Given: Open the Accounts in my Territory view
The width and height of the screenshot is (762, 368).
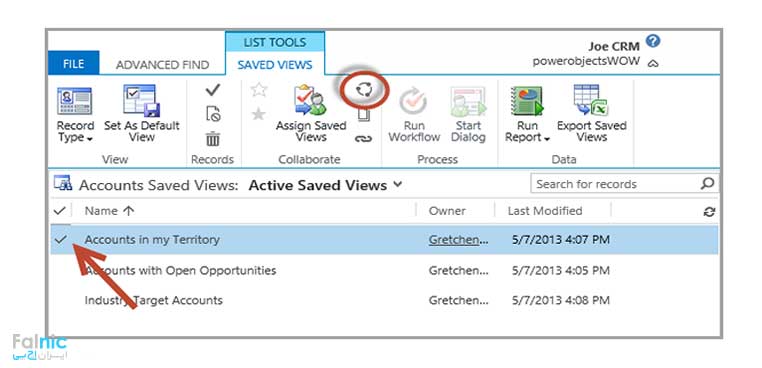Looking at the screenshot, I should click(x=152, y=240).
